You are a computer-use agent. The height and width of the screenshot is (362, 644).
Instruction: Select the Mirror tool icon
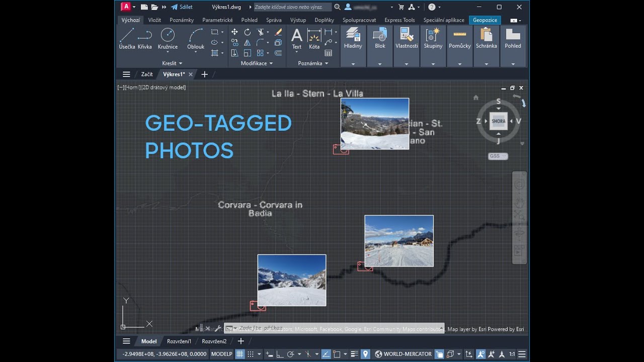coord(248,42)
